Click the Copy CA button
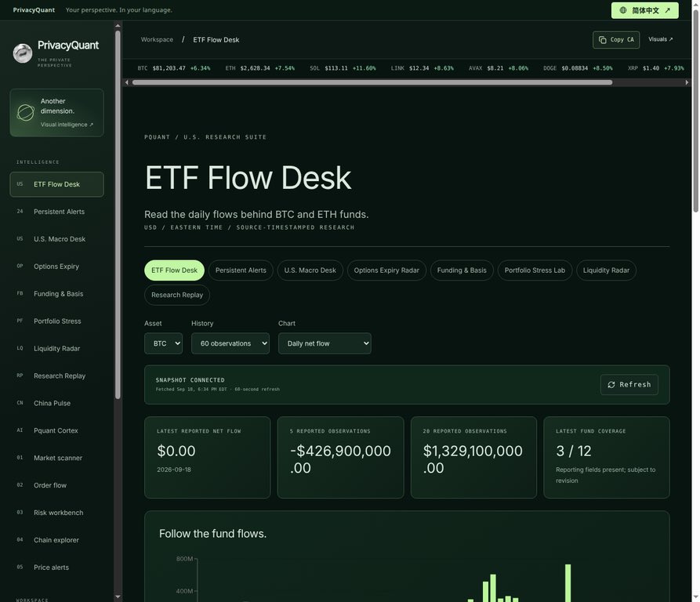 tap(616, 40)
